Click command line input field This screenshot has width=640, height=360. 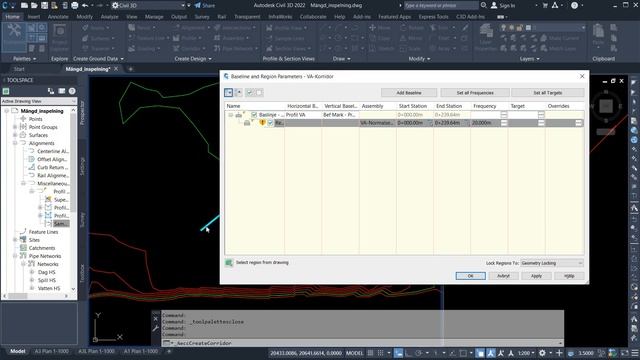pyautogui.click(x=361, y=343)
